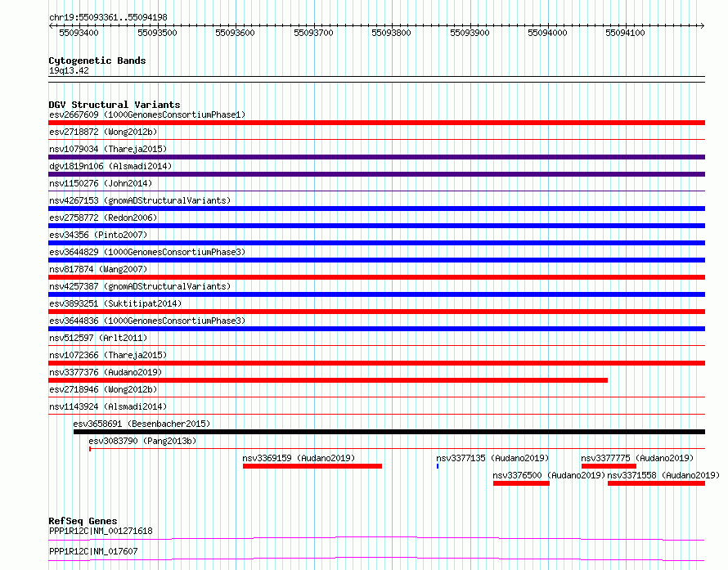
Task: Click the DGV Structural Variants track title
Action: click(115, 105)
